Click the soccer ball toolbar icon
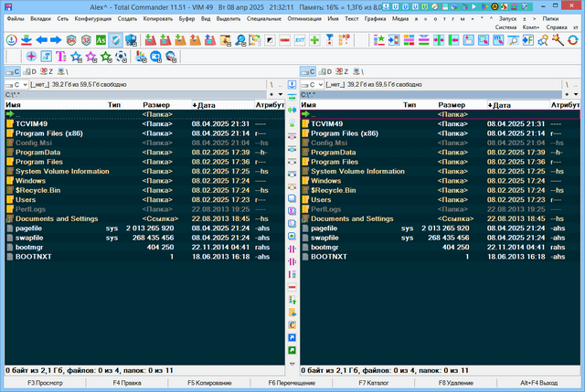The image size is (585, 392). 120,57
